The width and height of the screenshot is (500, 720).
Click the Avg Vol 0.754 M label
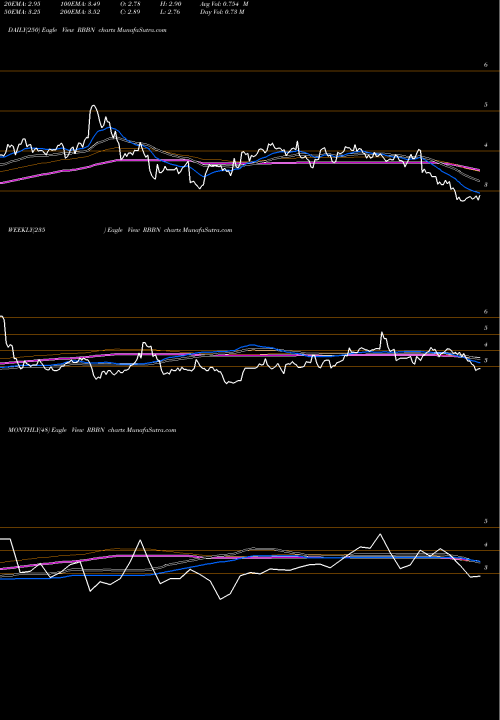point(224,4)
